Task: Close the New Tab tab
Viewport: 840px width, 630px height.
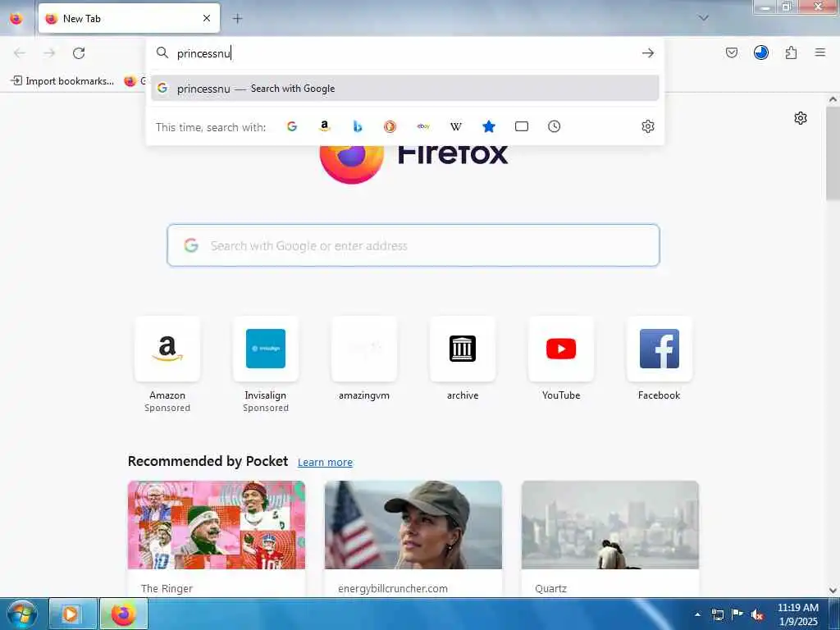Action: 206,18
